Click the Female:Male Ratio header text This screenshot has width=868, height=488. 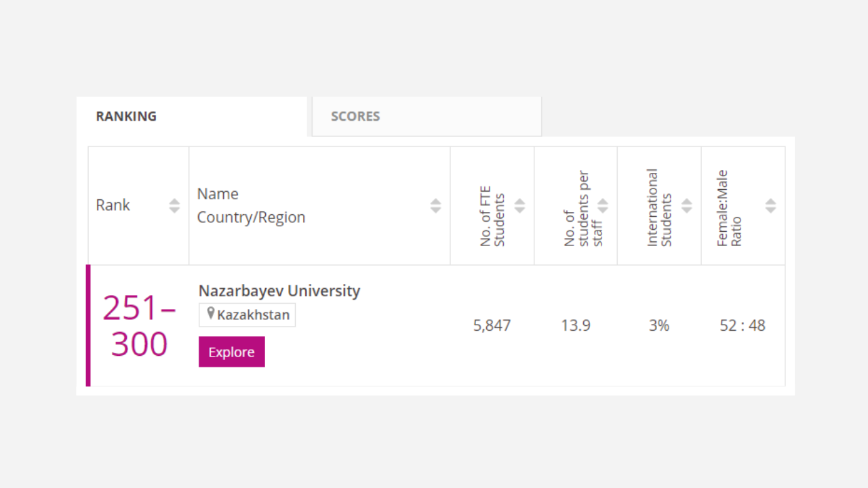click(x=729, y=207)
